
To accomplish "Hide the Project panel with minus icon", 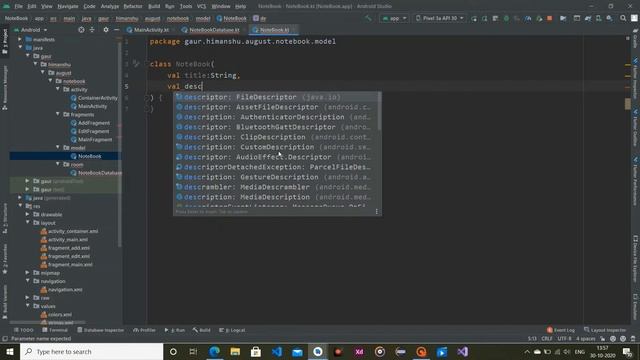I will coord(116,30).
